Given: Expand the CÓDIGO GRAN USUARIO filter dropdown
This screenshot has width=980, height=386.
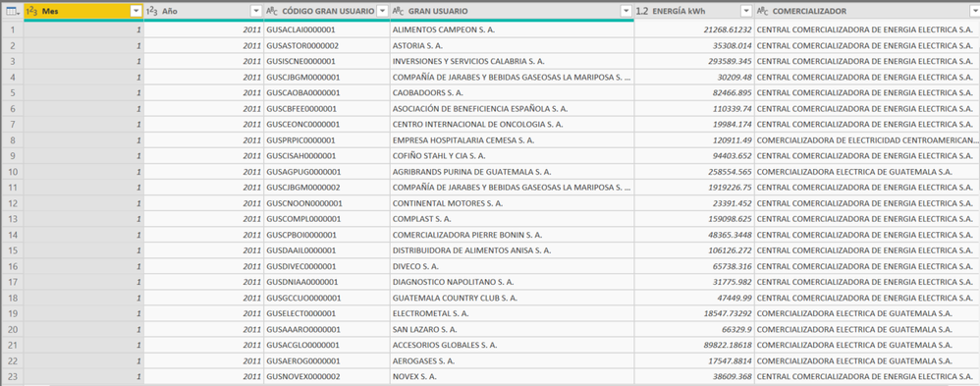Looking at the screenshot, I should pos(382,11).
